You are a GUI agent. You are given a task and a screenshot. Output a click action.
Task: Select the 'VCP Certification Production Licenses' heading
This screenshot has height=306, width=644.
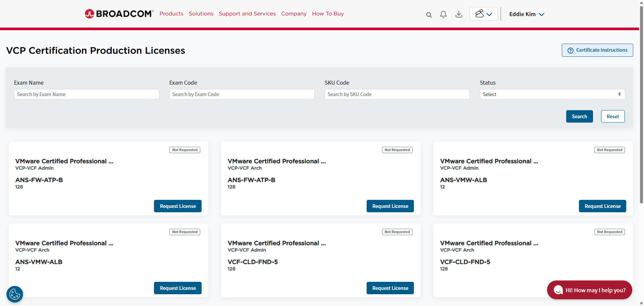(96, 50)
